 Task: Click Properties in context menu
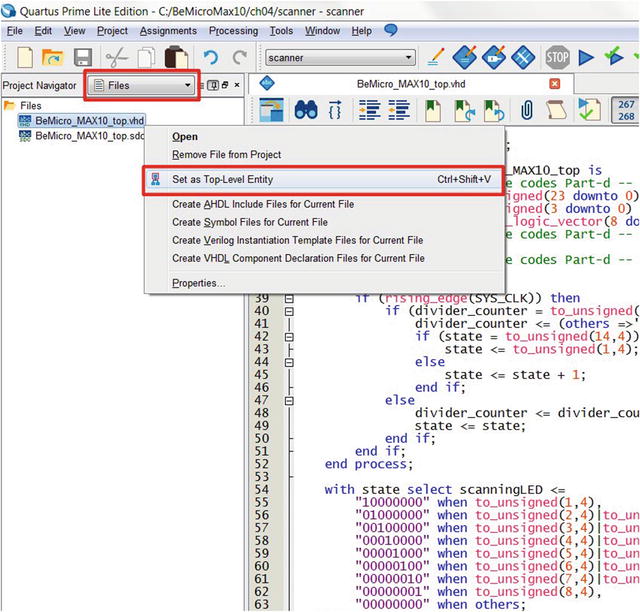coord(198,283)
